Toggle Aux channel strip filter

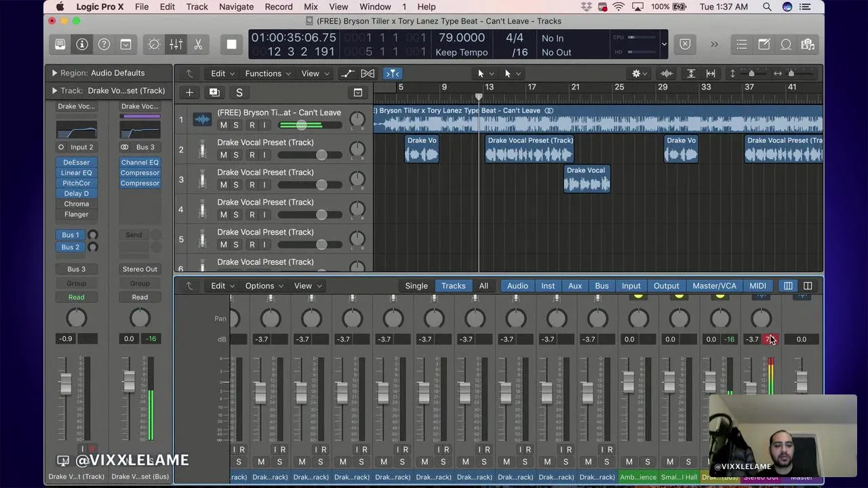tap(575, 285)
